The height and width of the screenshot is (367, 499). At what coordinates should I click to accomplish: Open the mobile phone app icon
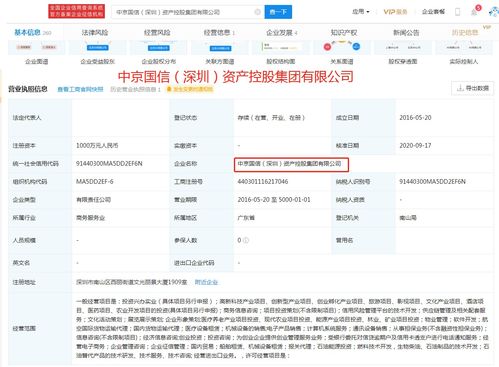point(457,12)
